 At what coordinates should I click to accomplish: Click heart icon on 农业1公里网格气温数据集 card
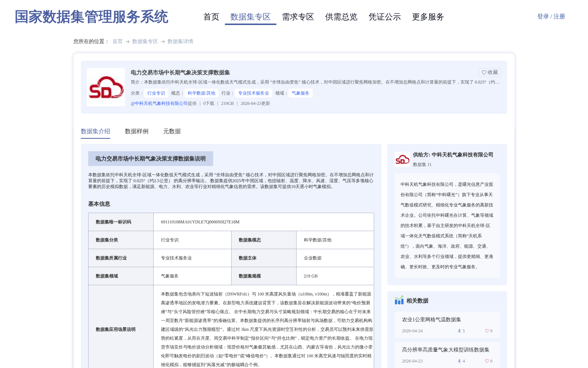point(487,331)
